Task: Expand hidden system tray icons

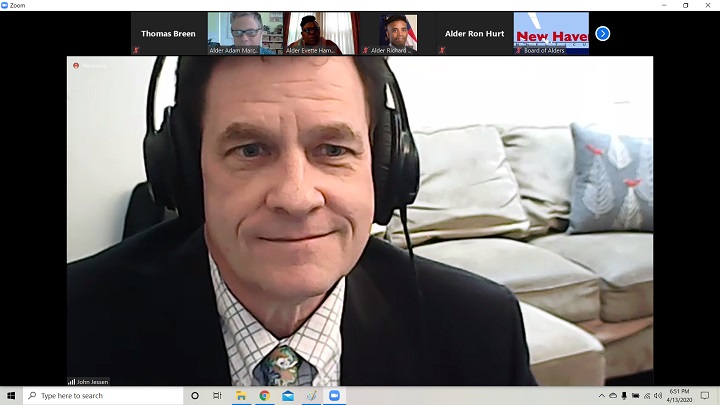Action: point(602,395)
